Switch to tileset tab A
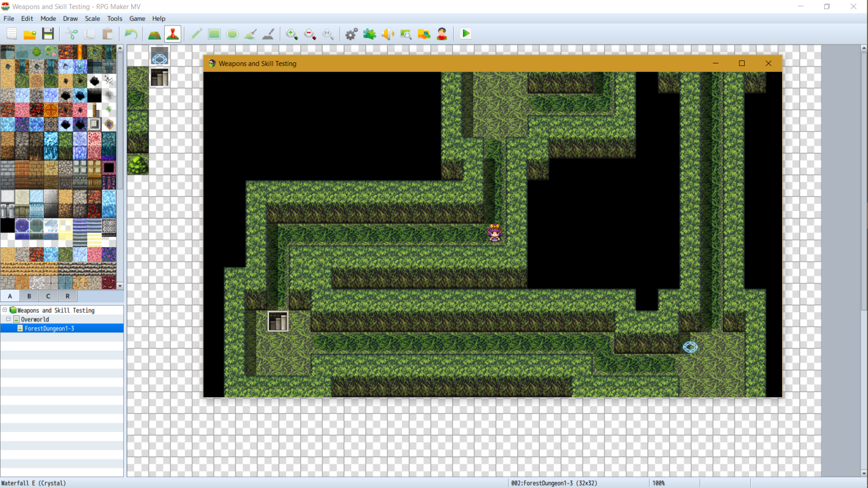868x488 pixels. 10,296
